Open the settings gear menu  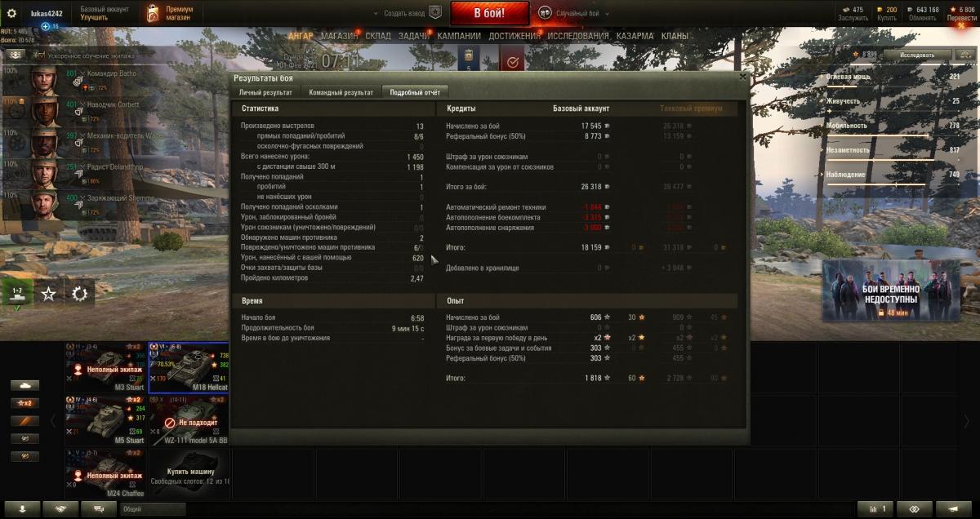click(11, 13)
